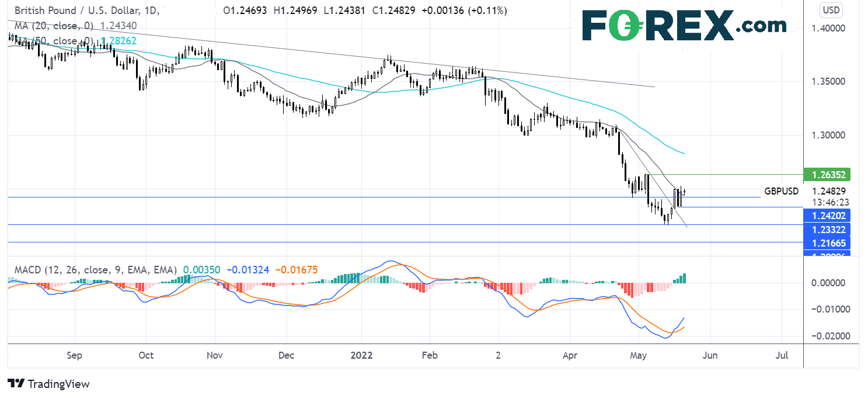Click the 13:46:23 bar countdown timer
This screenshot has height=399, width=868.
point(828,202)
